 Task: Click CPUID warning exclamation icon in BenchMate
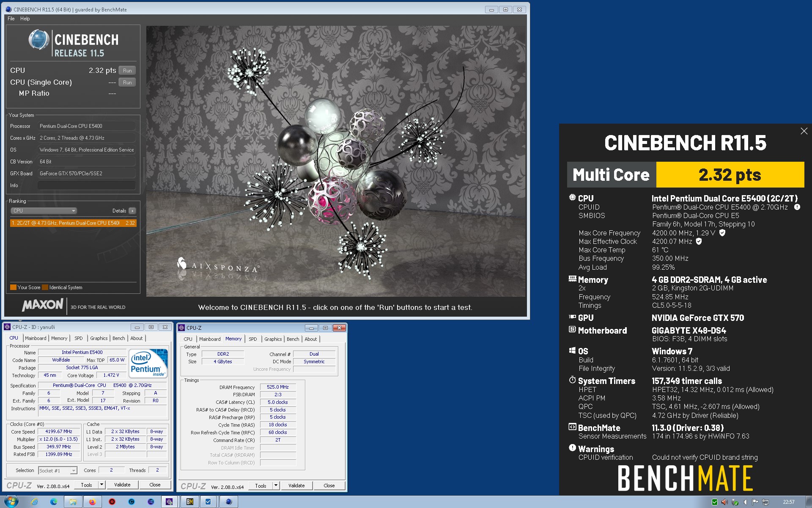(x=797, y=207)
